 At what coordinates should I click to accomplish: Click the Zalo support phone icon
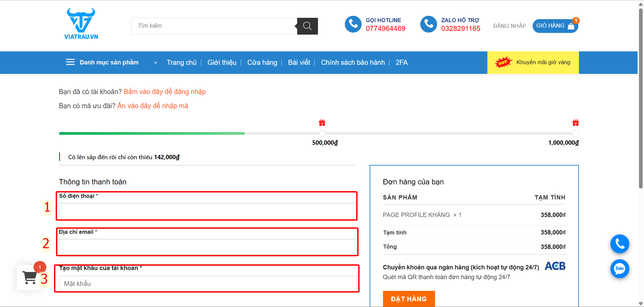(428, 24)
